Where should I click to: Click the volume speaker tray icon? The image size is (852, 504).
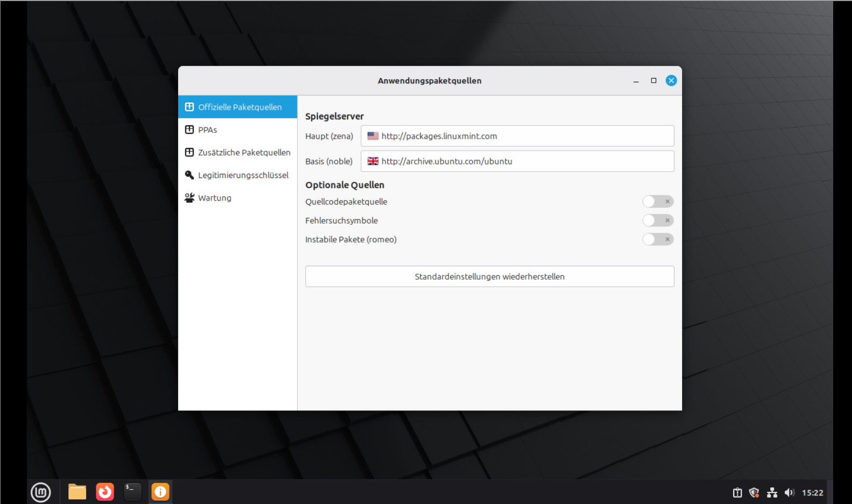(x=789, y=492)
